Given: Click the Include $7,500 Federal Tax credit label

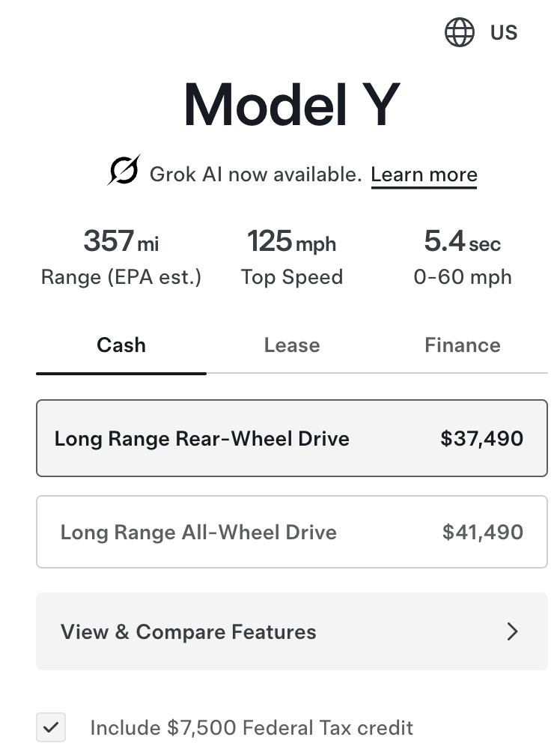Looking at the screenshot, I should coord(252,727).
